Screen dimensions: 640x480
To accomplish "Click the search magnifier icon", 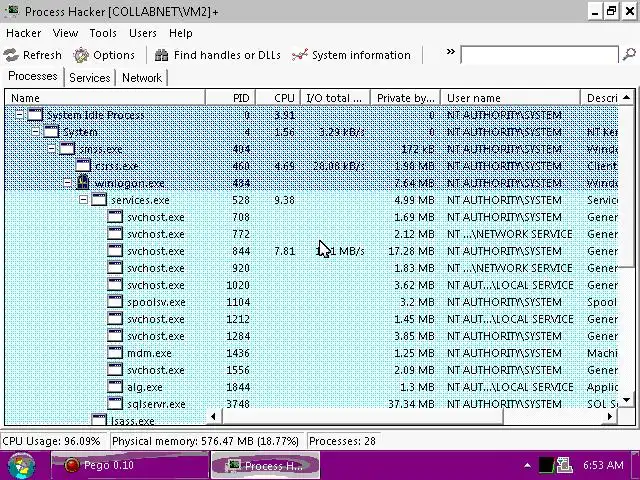I will [x=629, y=54].
